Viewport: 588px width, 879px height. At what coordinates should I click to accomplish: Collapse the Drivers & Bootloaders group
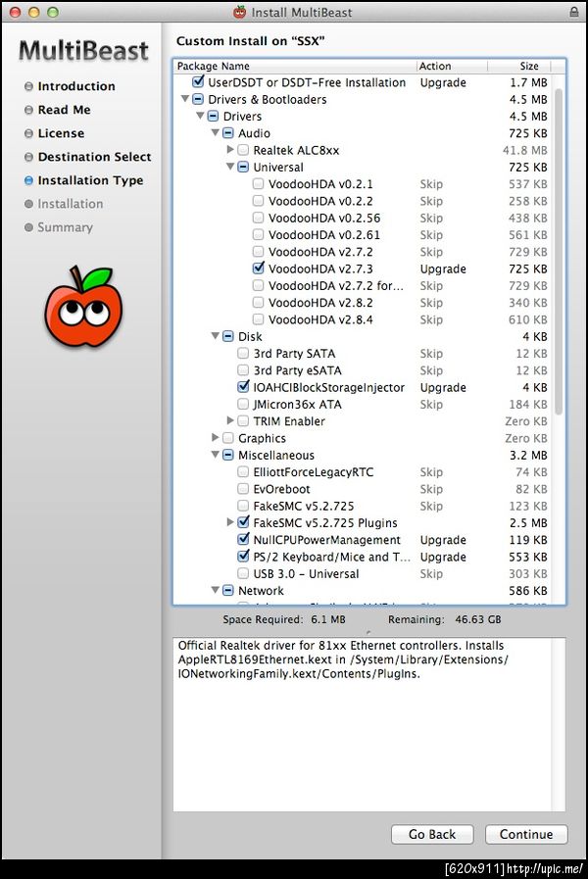pyautogui.click(x=185, y=99)
